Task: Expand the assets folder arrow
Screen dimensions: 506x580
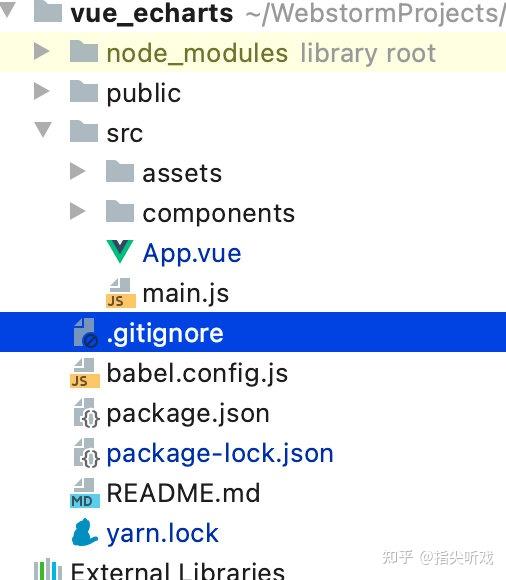Action: 77,171
